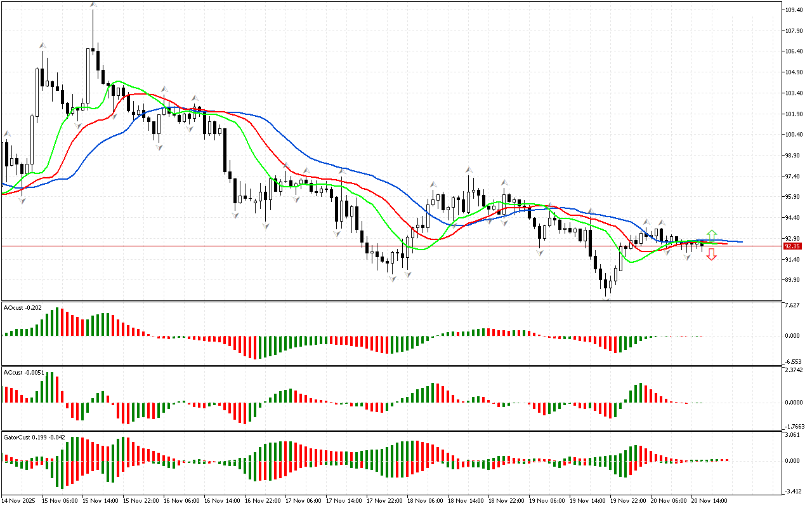The image size is (812, 508).
Task: Click the red 92.35 current price tag
Action: coord(792,246)
